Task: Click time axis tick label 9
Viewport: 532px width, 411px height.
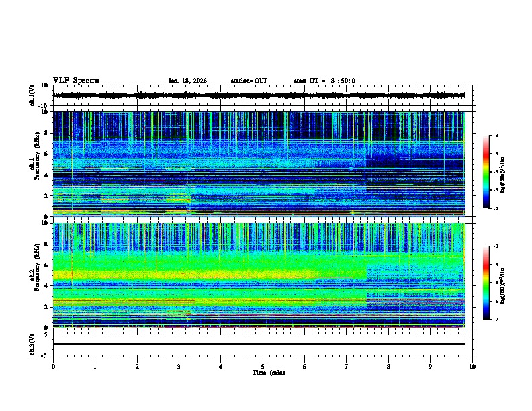Action: point(430,367)
